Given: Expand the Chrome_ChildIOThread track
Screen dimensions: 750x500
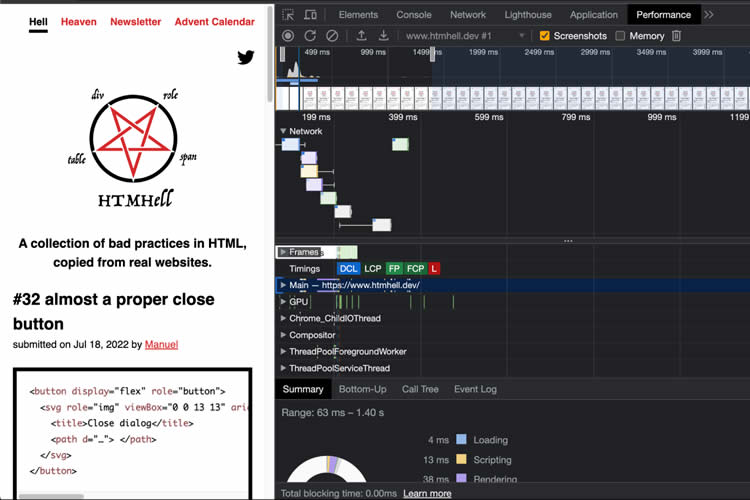Looking at the screenshot, I should tap(283, 318).
